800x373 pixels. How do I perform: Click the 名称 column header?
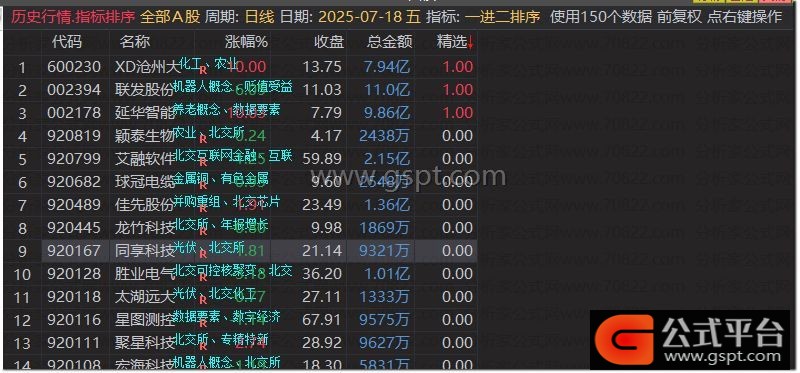click(135, 42)
